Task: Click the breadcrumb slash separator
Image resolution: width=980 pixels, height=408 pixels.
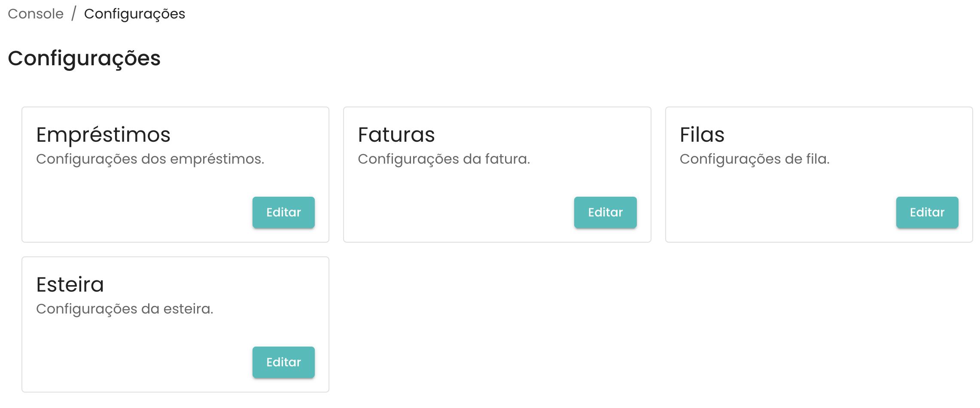Action: pos(74,14)
